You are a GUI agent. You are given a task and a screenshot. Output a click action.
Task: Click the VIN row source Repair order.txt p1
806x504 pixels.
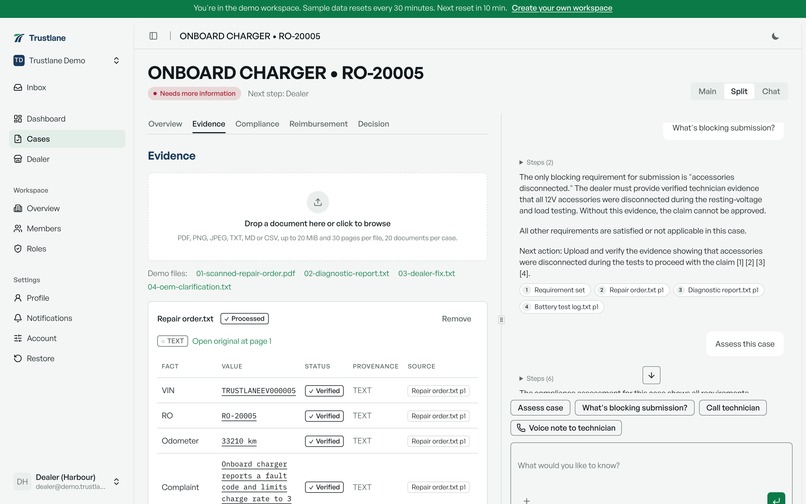tap(438, 391)
